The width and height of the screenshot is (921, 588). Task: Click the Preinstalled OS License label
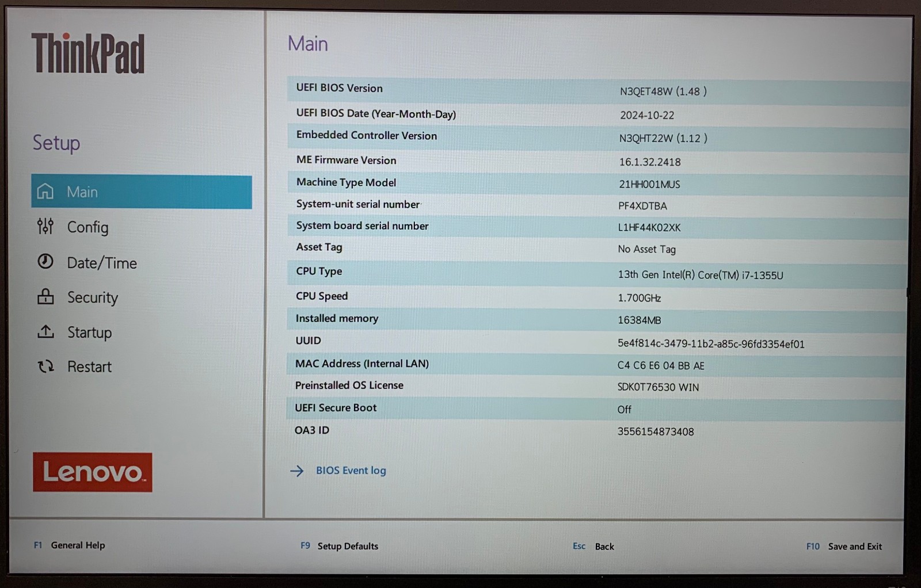[x=349, y=385]
